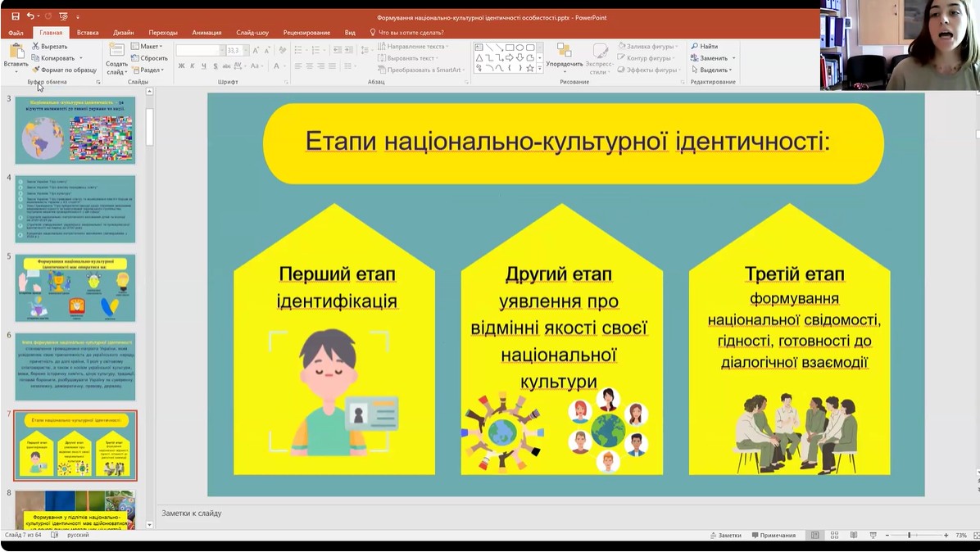The height and width of the screenshot is (552, 980).
Task: Click the zoom slider handle in status bar
Action: point(910,535)
